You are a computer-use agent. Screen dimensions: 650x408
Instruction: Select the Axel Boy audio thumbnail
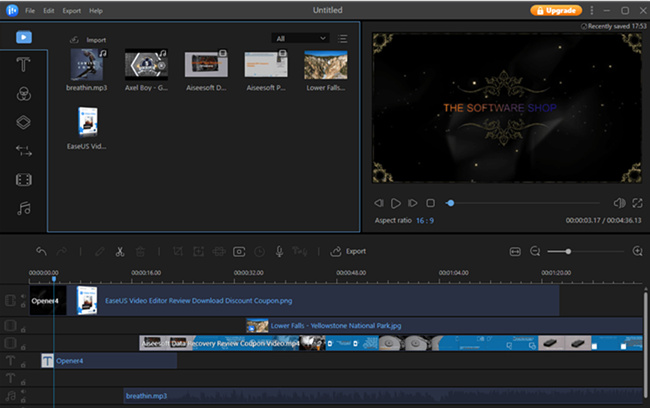click(x=146, y=64)
